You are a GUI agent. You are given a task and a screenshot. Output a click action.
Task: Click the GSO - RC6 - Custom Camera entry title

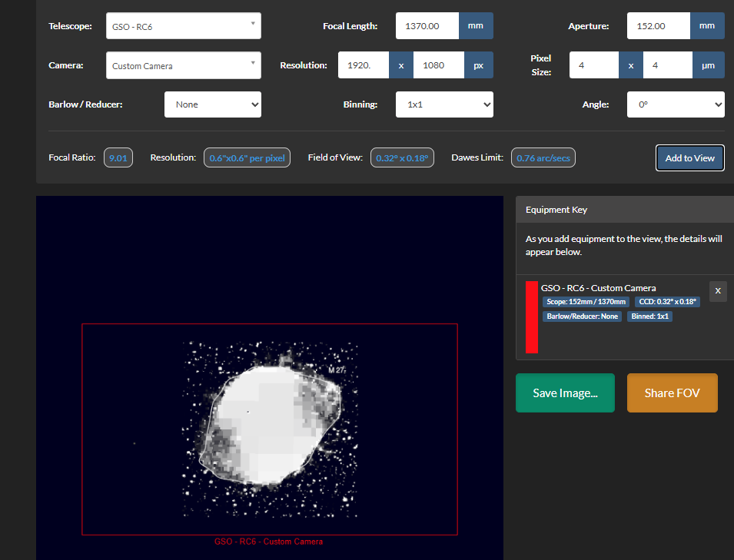[598, 288]
